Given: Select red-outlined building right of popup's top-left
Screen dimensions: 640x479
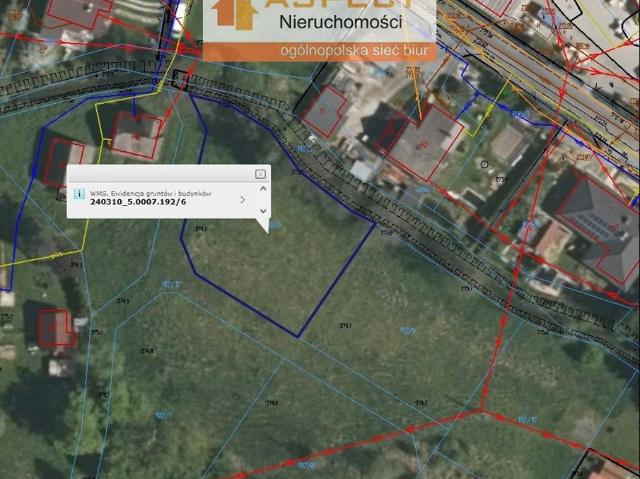Looking at the screenshot, I should pyautogui.click(x=135, y=134).
